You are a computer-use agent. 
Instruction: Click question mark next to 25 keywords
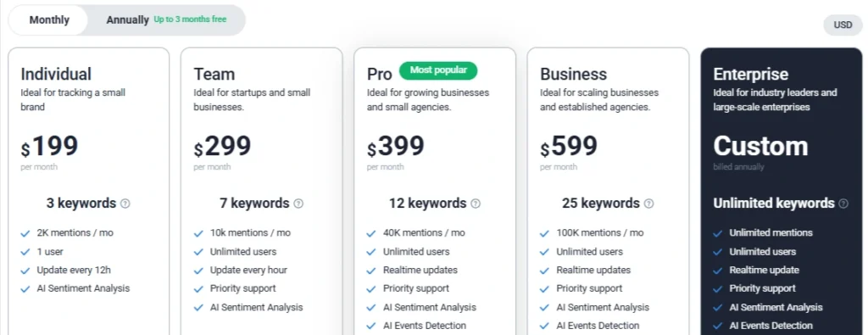point(648,204)
